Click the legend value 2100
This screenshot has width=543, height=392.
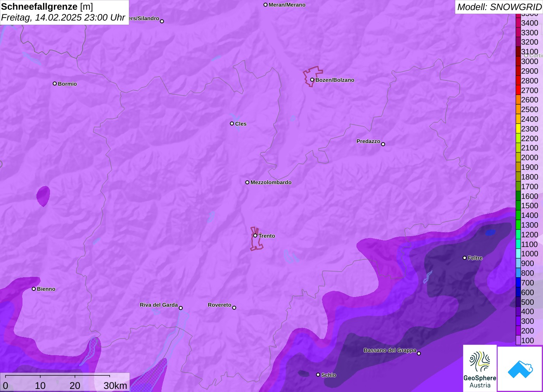coord(529,148)
